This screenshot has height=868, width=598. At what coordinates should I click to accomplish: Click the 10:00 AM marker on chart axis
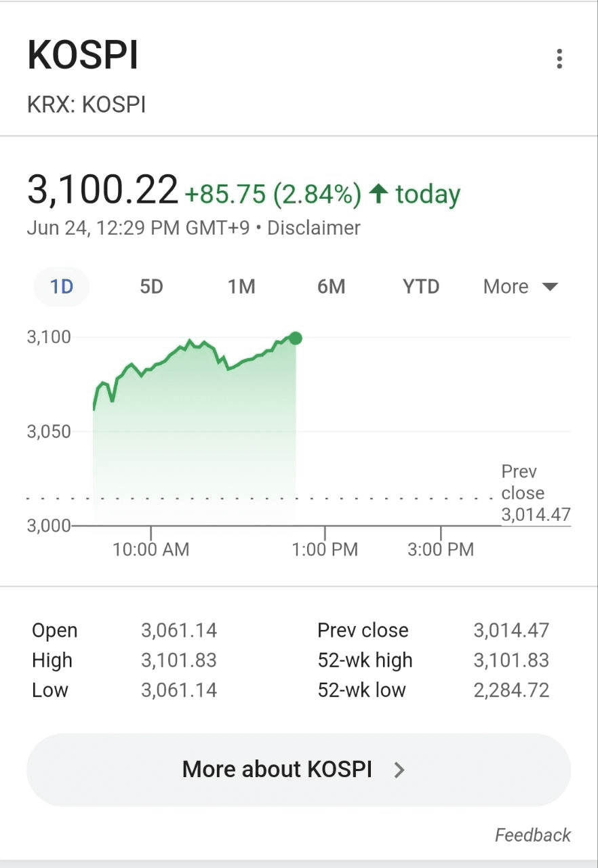pyautogui.click(x=151, y=549)
